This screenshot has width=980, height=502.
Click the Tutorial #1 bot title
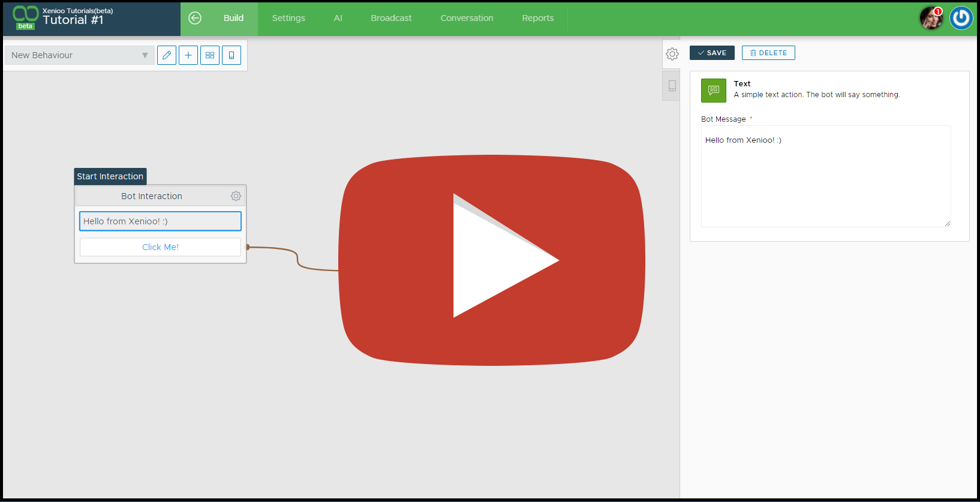click(73, 20)
